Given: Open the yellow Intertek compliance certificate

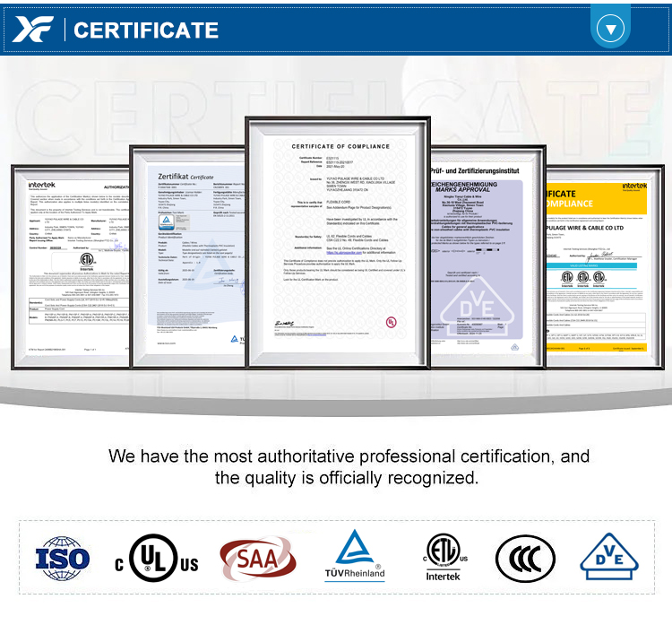Looking at the screenshot, I should coord(605,267).
